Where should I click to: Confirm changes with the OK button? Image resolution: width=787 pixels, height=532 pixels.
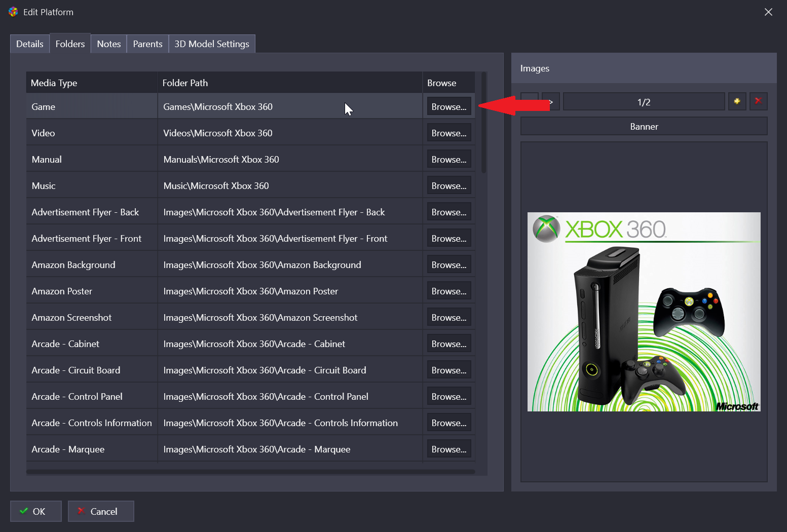coord(36,511)
